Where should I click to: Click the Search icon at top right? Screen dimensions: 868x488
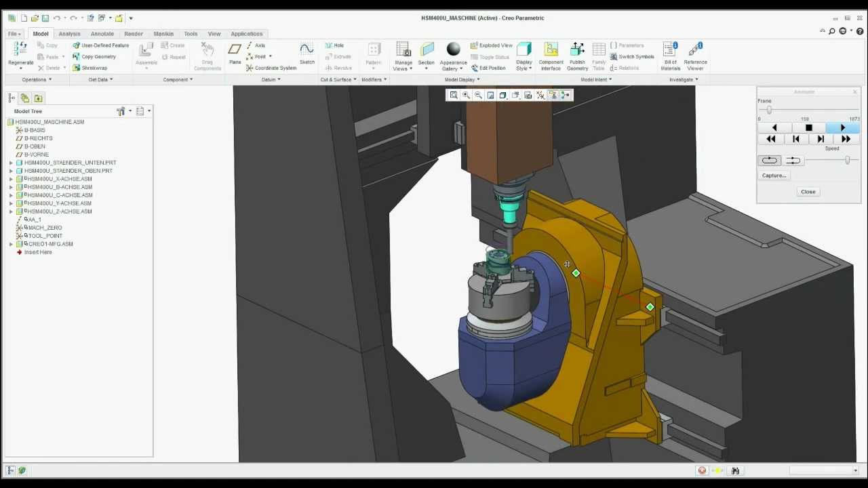[x=832, y=31]
